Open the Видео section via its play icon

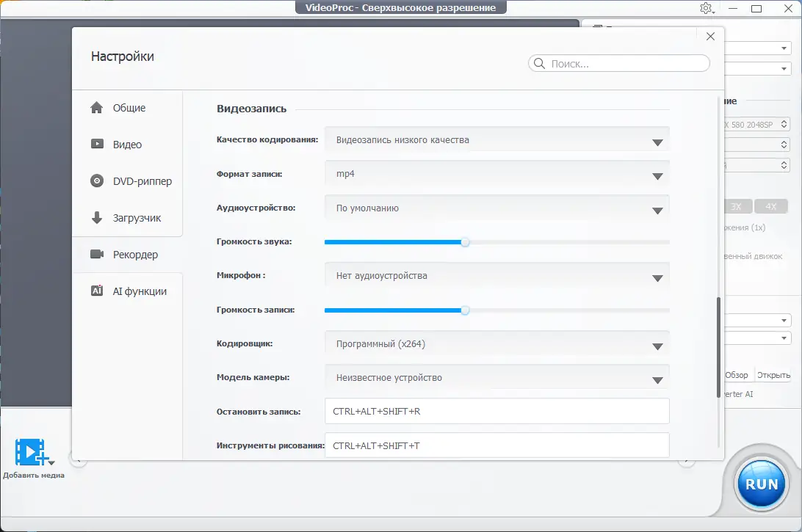96,144
